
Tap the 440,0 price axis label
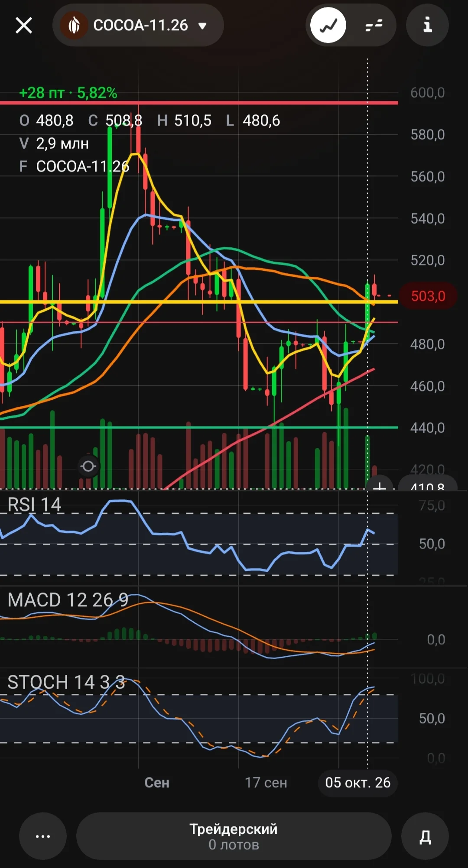(428, 428)
